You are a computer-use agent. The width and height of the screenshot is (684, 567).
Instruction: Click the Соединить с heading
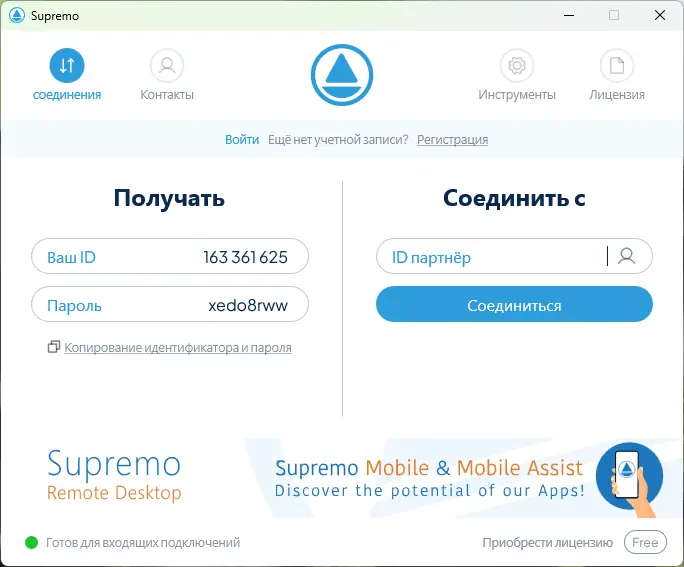(x=514, y=198)
